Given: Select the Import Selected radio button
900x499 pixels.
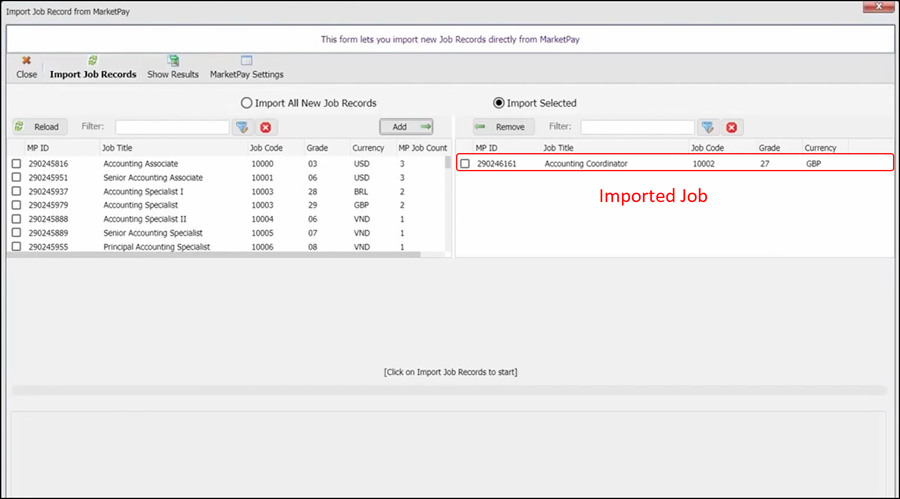Looking at the screenshot, I should pyautogui.click(x=499, y=103).
